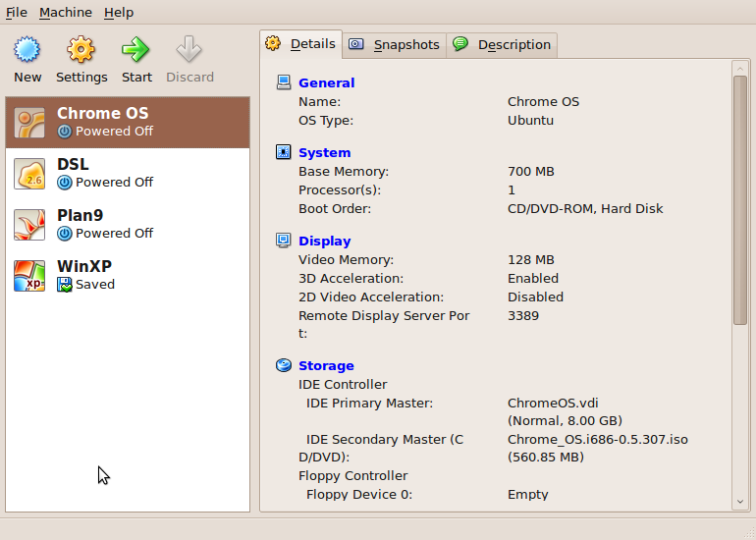Switch to the Description tab
Viewport: 756px width, 540px height.
click(x=502, y=45)
